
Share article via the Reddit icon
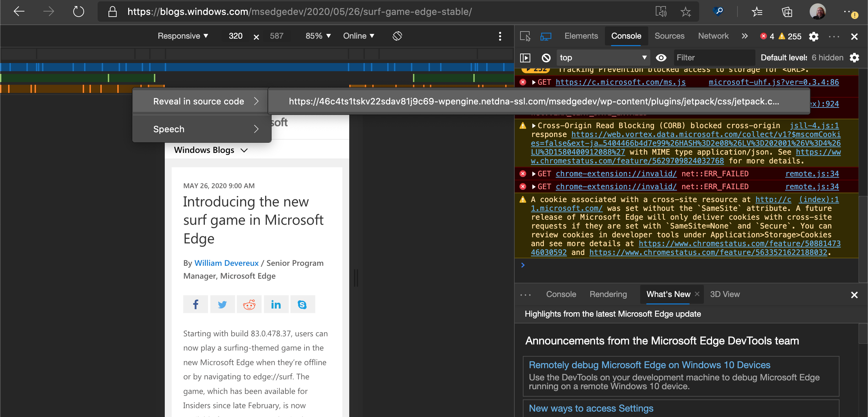pos(249,304)
